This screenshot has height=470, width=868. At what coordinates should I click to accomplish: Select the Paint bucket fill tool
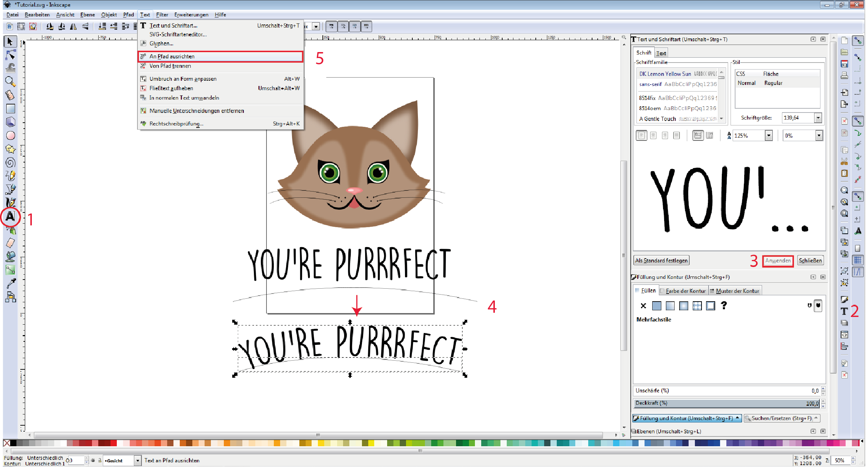(x=10, y=256)
